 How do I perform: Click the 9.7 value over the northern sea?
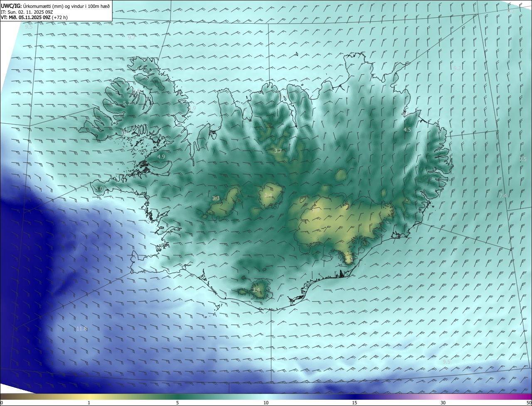(x=131, y=37)
